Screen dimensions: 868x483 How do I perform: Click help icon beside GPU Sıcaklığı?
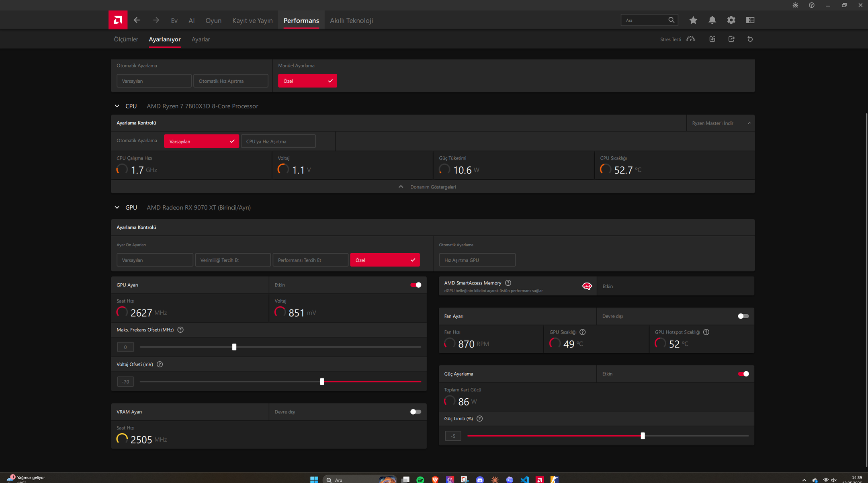coord(583,332)
